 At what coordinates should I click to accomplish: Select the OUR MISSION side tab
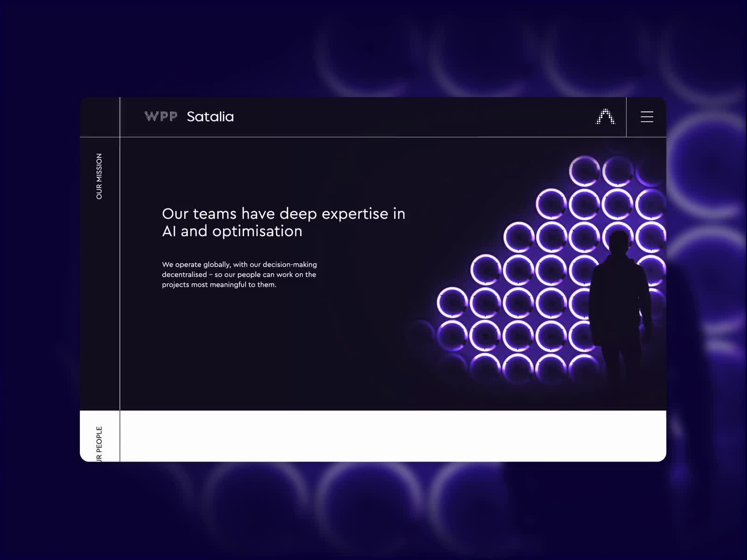[x=99, y=176]
